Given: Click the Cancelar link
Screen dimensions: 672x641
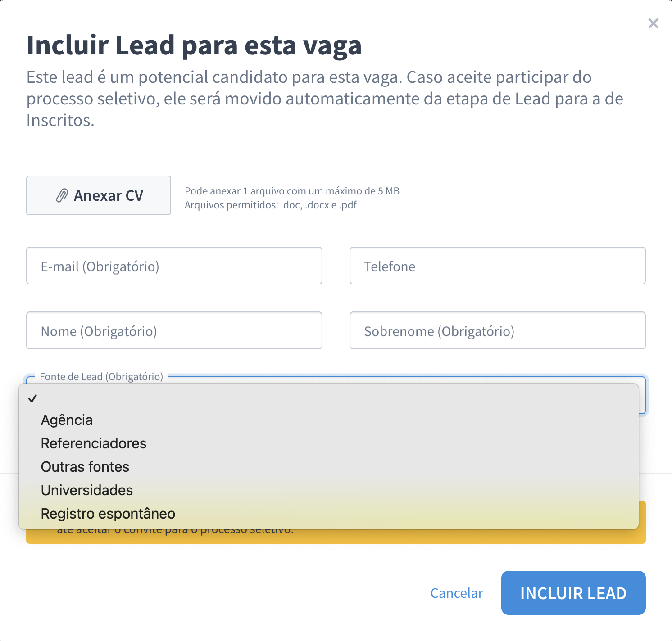Looking at the screenshot, I should [x=456, y=593].
